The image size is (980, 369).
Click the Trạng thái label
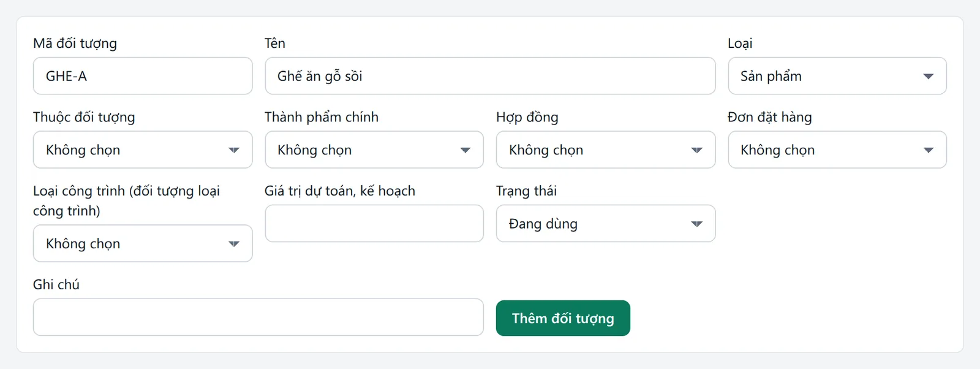[x=526, y=191]
